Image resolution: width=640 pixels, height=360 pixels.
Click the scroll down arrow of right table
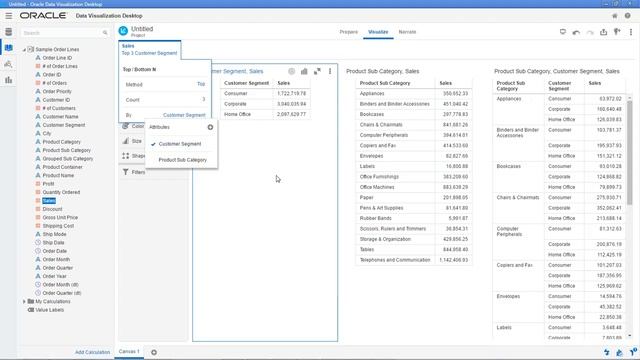[630, 336]
